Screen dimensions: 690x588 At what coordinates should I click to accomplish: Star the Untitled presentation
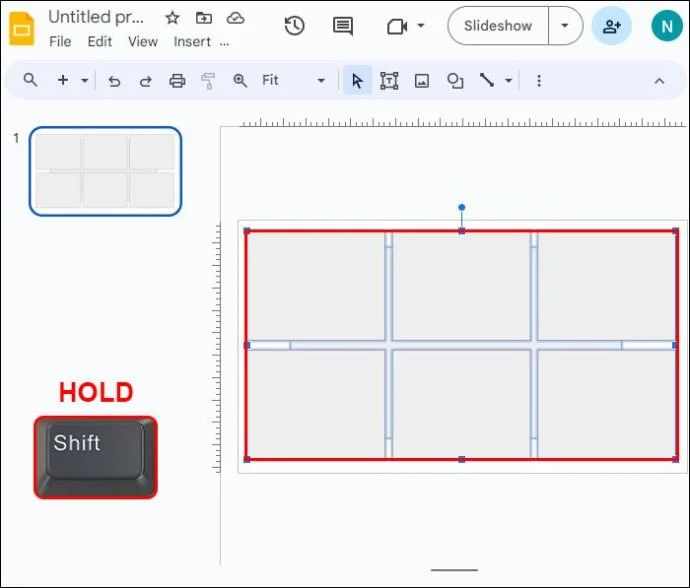pyautogui.click(x=172, y=18)
